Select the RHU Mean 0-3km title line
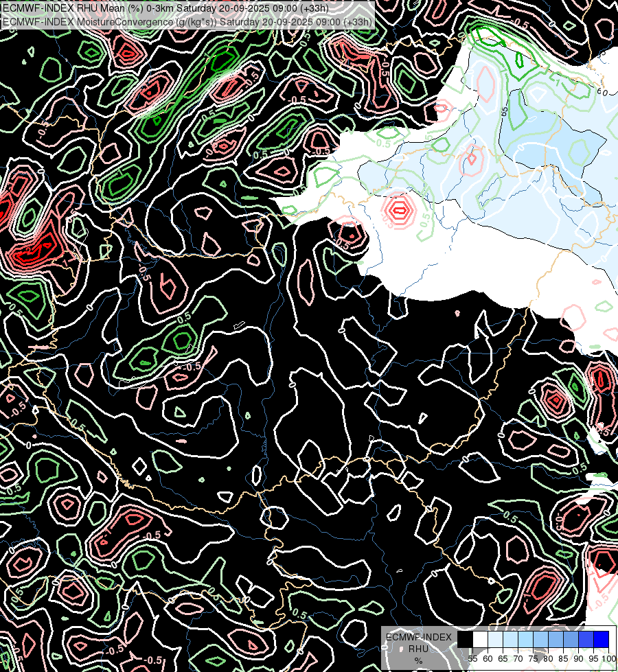The image size is (618, 672). (x=165, y=8)
